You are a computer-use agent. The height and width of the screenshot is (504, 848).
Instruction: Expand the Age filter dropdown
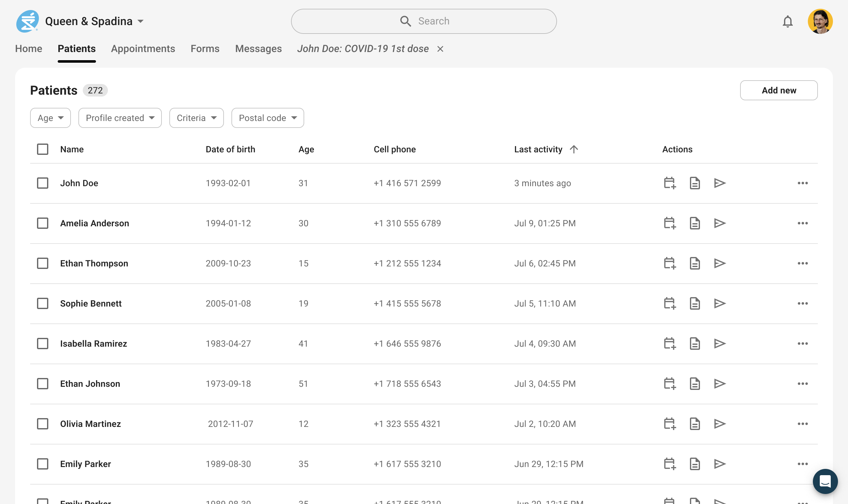coord(50,118)
